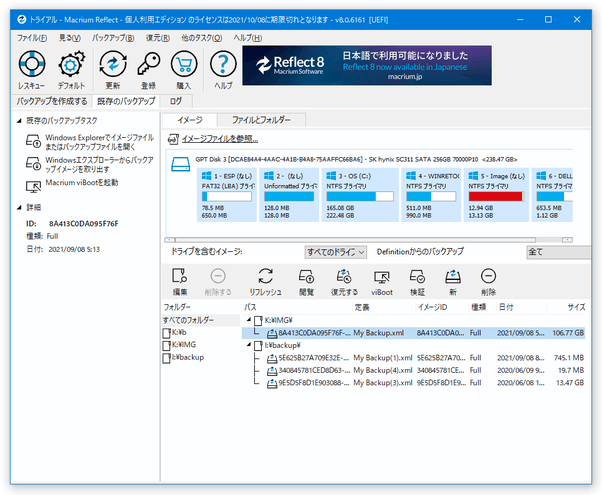602x495 pixels.
Task: Open the Other Tasks (他のタスク) menu
Action: (x=202, y=38)
